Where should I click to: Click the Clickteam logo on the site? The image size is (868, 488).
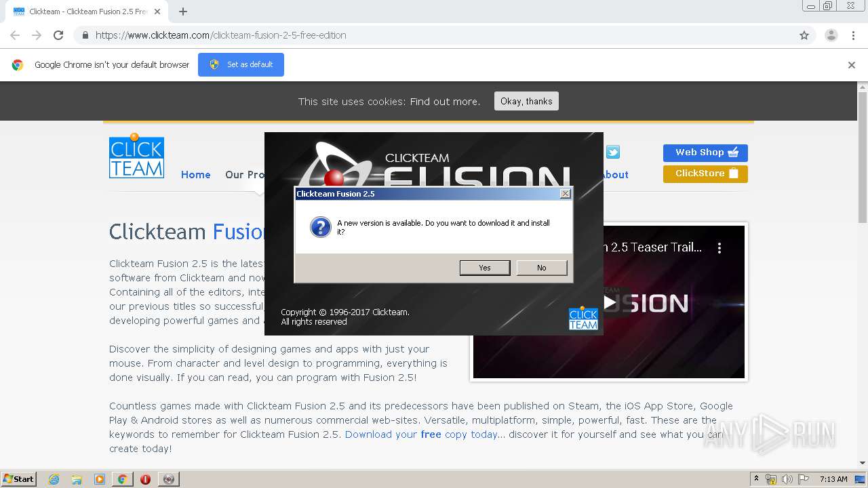point(136,156)
